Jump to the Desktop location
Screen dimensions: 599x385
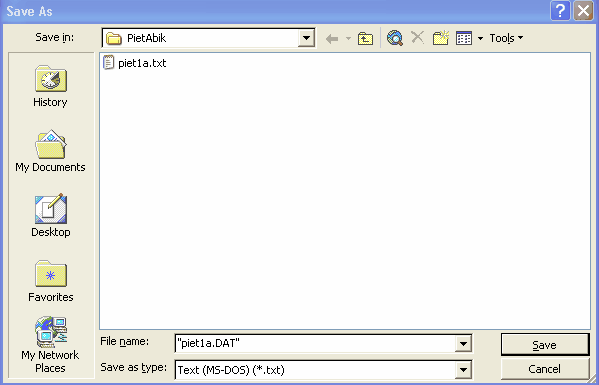coord(50,216)
